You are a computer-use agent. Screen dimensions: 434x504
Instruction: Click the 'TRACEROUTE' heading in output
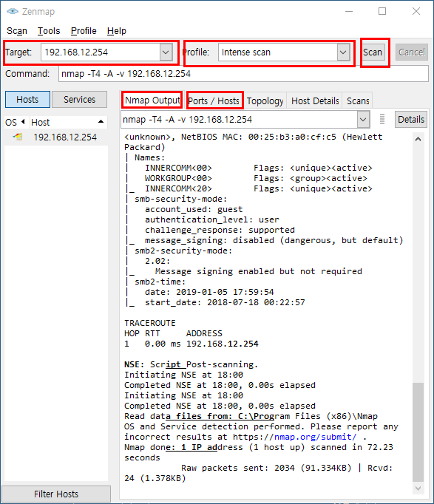click(x=150, y=323)
